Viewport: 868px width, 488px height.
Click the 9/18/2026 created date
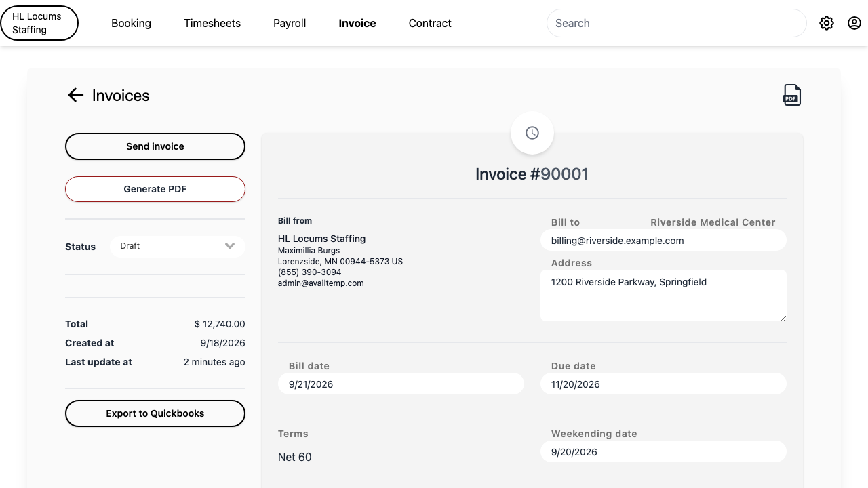click(x=223, y=343)
